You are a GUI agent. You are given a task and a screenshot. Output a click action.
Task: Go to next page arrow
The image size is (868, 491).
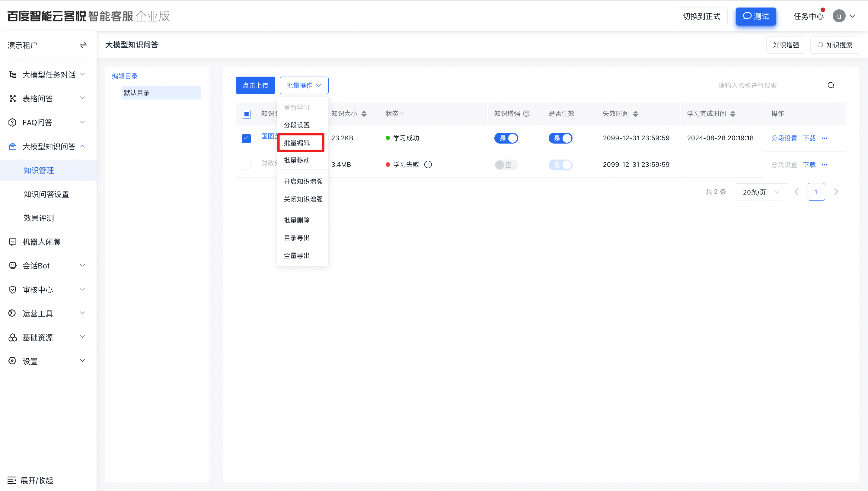(x=836, y=192)
